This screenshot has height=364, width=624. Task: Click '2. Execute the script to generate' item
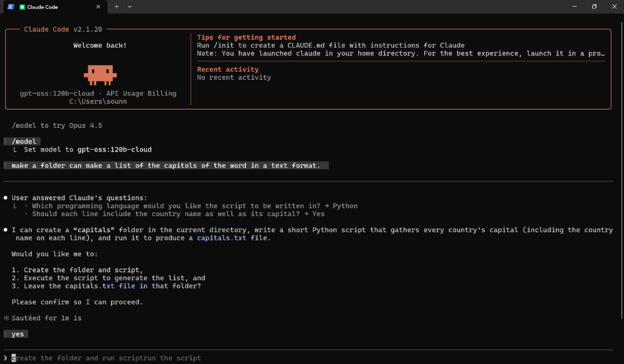[x=108, y=278]
